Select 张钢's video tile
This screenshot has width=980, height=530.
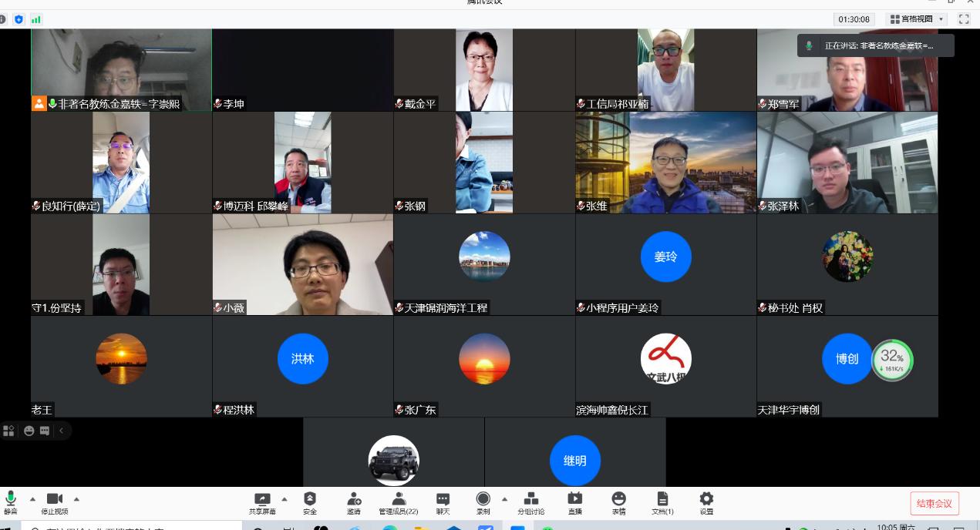pos(484,163)
